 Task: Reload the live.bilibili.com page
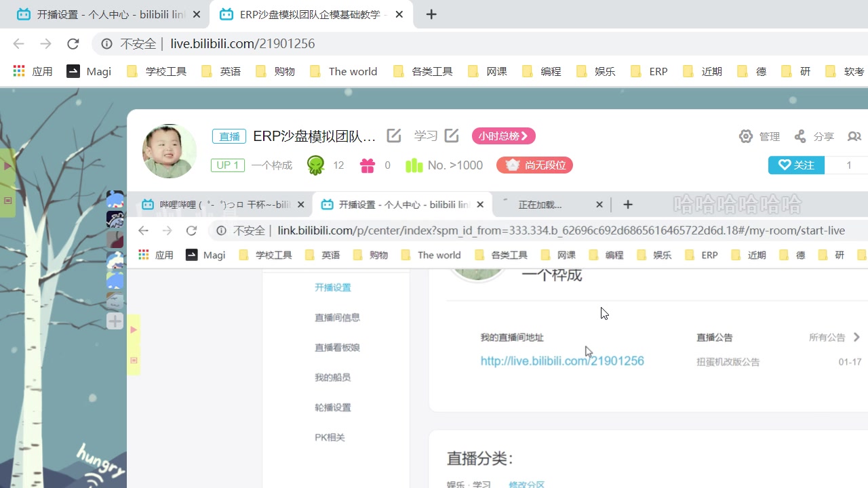(x=73, y=43)
